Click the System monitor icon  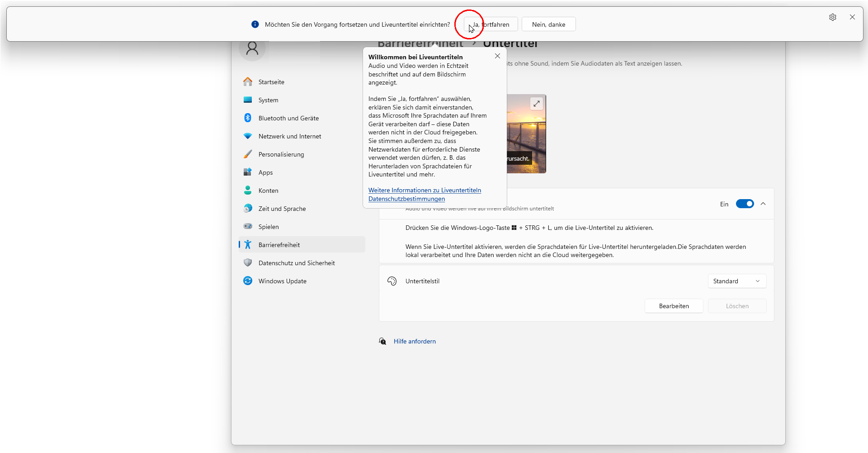[248, 100]
